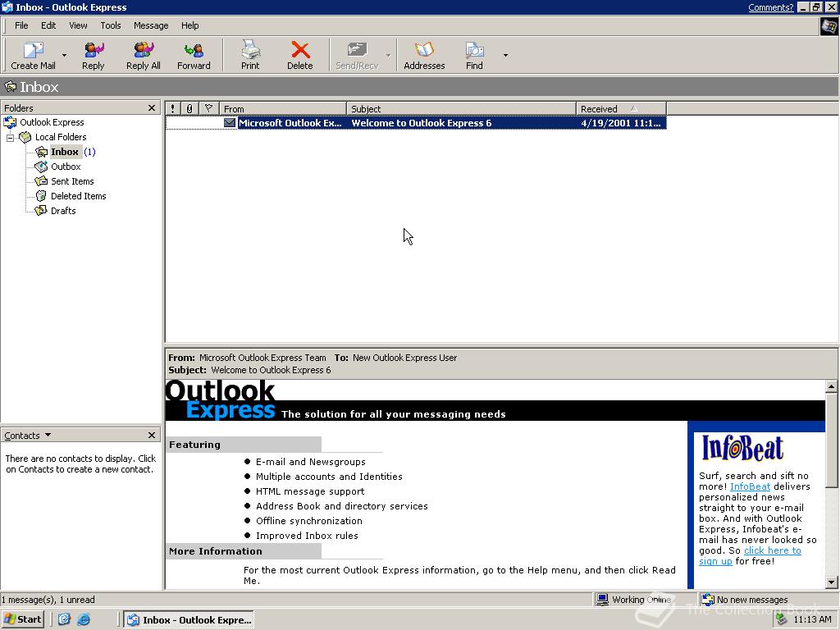Select the Sent Items folder
Image resolution: width=840 pixels, height=630 pixels.
pos(72,181)
